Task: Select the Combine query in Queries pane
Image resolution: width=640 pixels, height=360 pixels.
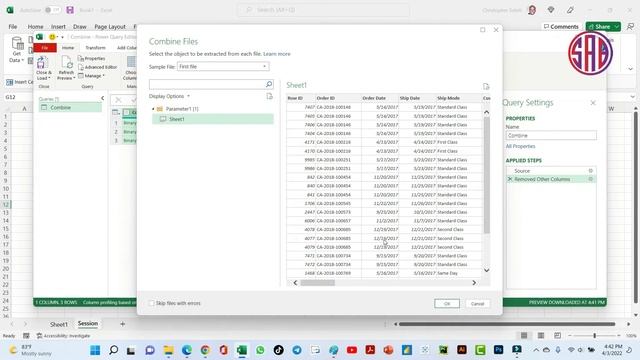Action: 70,107
